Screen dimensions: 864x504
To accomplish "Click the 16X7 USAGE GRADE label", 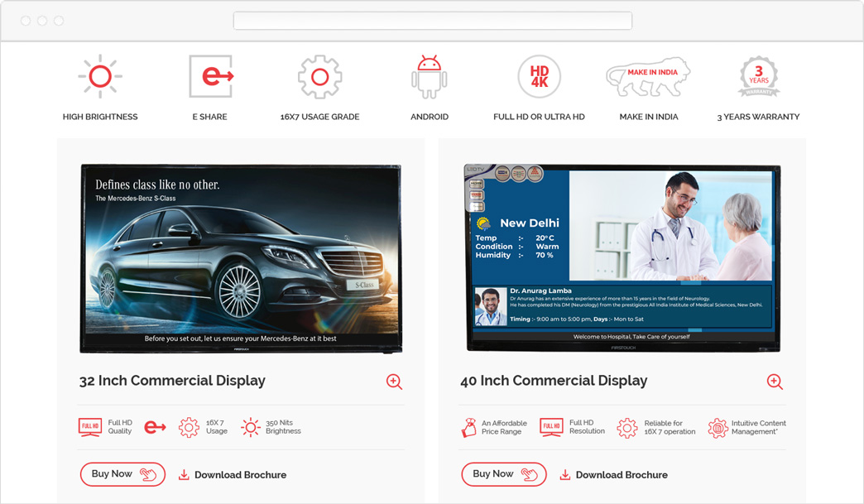I will tap(319, 117).
